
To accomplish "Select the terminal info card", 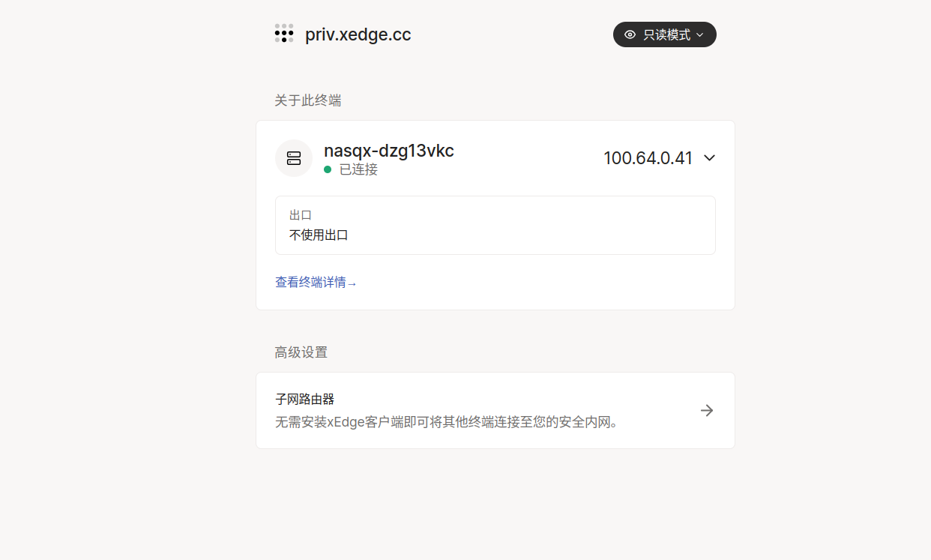I will (495, 215).
